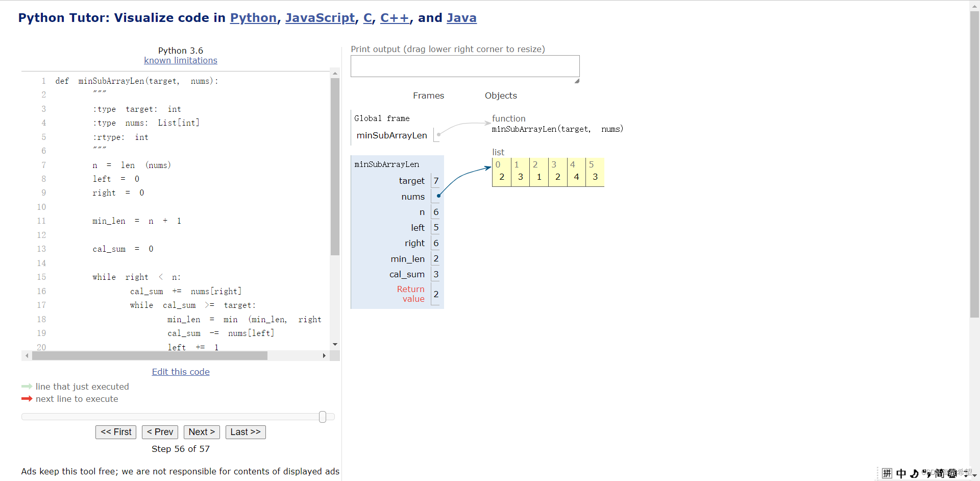Jump to first step with << First
Viewport: 980px width, 481px height.
tap(116, 432)
